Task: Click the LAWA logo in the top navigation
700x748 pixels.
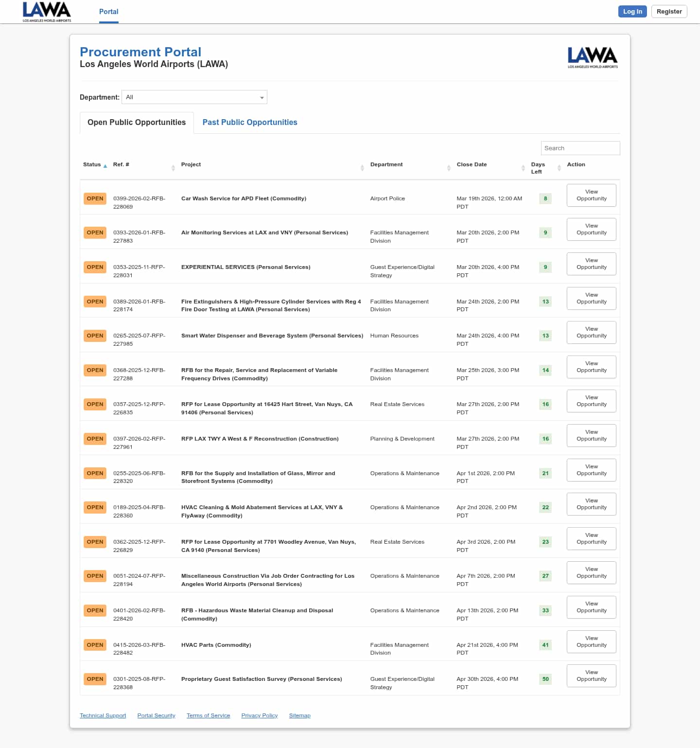Action: pyautogui.click(x=47, y=12)
